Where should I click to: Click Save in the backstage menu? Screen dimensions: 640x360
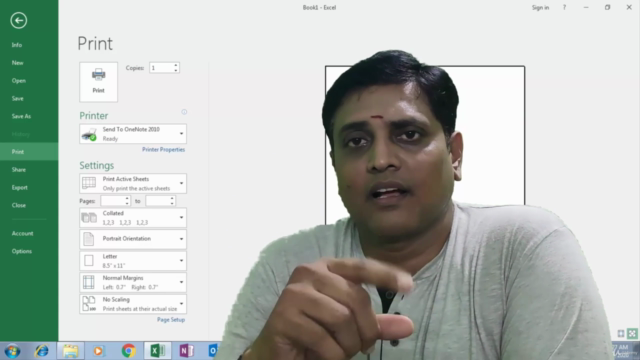click(18, 98)
